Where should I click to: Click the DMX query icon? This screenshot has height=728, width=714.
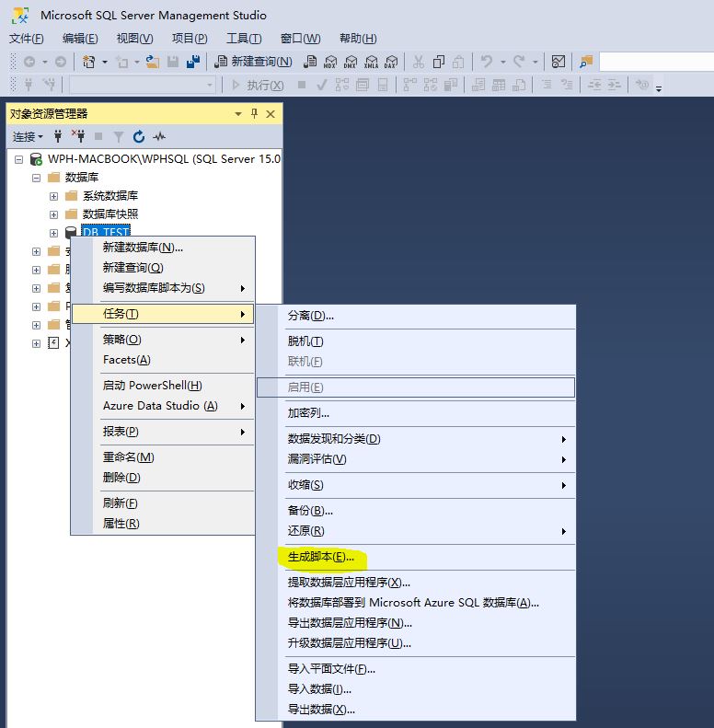pyautogui.click(x=351, y=62)
